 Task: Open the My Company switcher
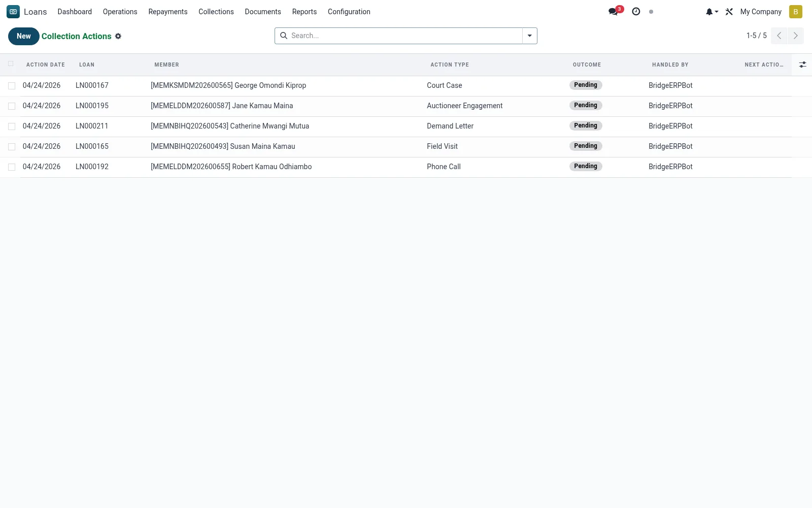click(x=761, y=12)
